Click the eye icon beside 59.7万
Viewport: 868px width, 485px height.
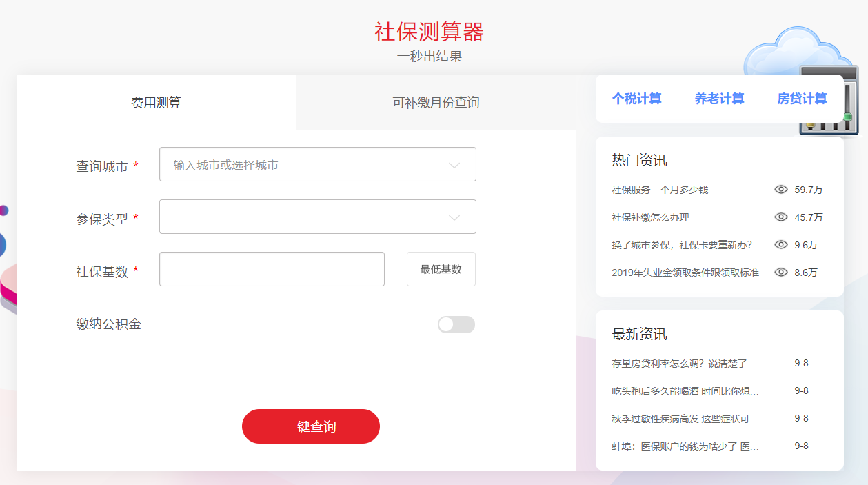click(x=780, y=190)
